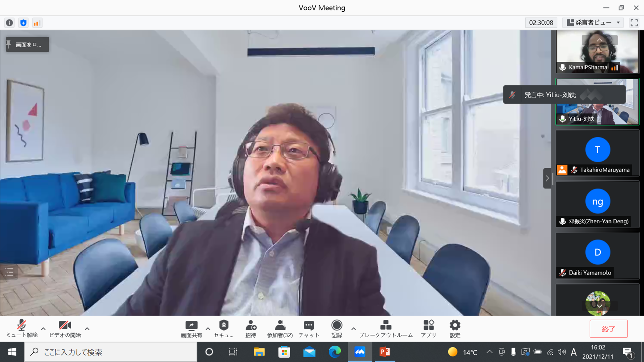
Task: Open the Security (セキュ...) options
Action: [x=224, y=329]
